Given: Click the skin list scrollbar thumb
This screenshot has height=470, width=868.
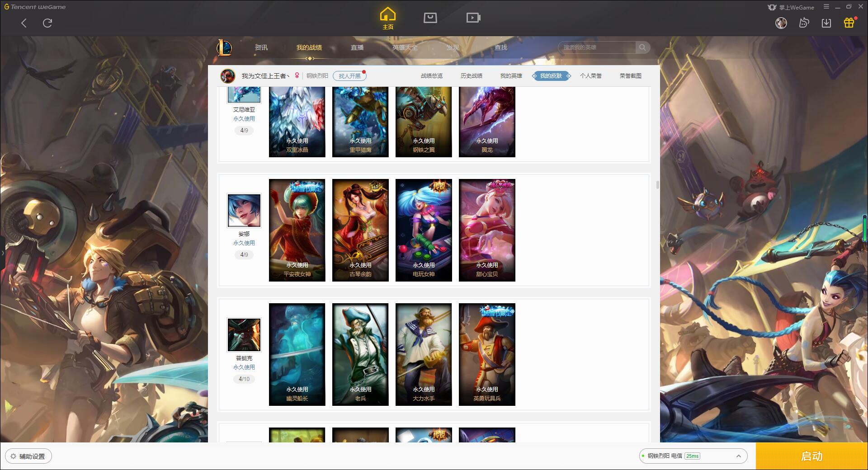Looking at the screenshot, I should [x=657, y=185].
